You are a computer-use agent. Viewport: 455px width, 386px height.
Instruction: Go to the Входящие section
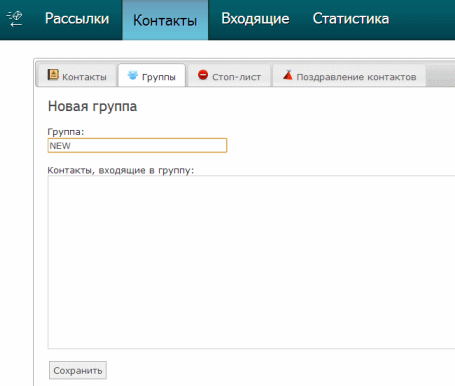tap(255, 19)
